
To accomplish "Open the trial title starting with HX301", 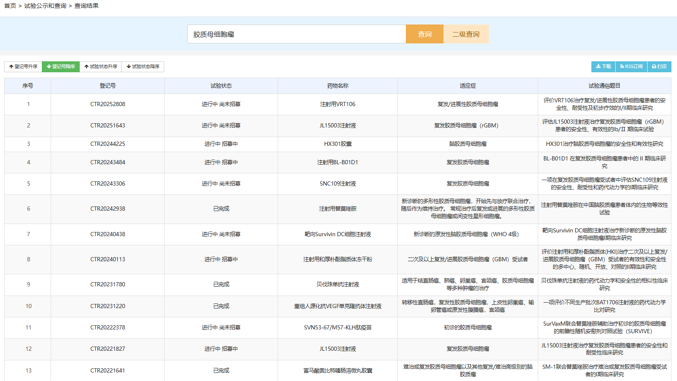I will pos(604,144).
